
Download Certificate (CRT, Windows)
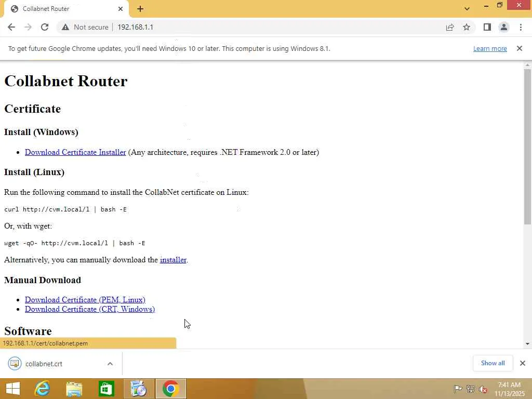coord(89,309)
